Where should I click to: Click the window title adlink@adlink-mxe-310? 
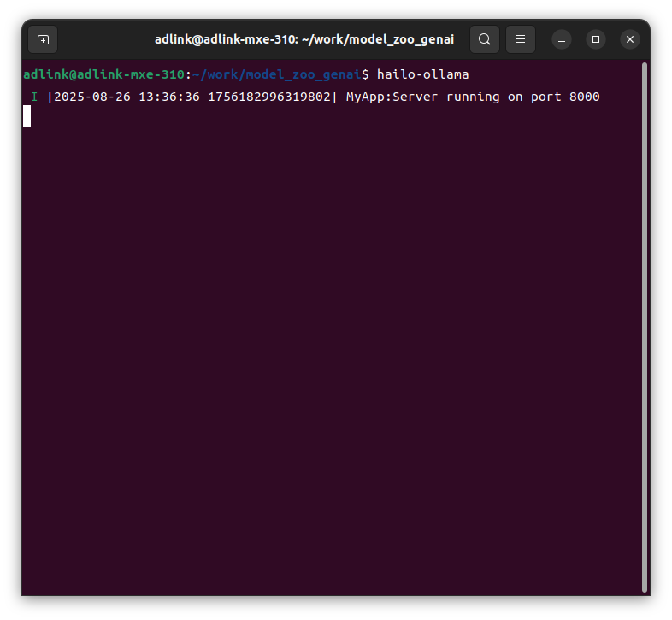304,39
